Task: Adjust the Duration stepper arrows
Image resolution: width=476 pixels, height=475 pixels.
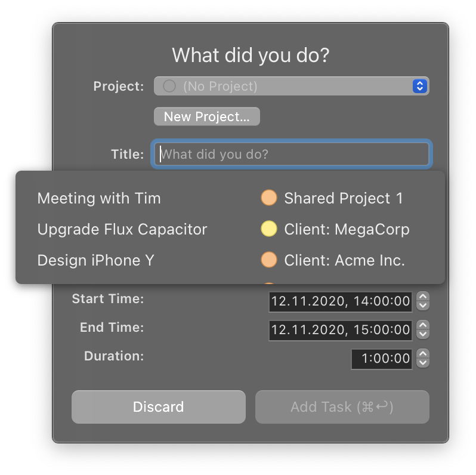Action: tap(423, 359)
